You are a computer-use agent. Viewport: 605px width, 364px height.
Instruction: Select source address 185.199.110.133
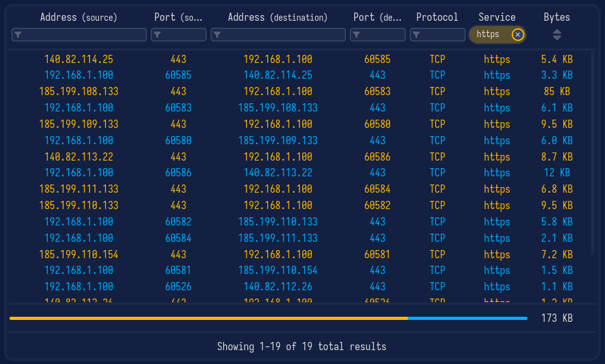click(x=79, y=205)
